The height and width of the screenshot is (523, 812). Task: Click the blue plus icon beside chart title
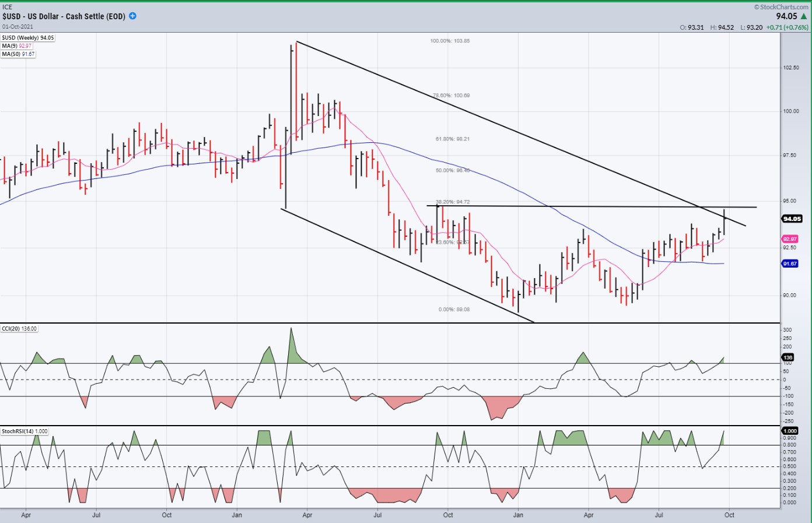click(132, 16)
